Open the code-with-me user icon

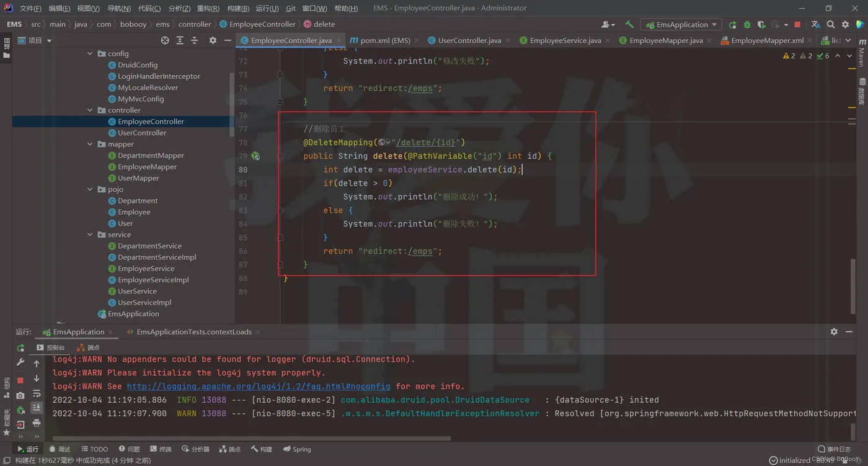click(608, 25)
